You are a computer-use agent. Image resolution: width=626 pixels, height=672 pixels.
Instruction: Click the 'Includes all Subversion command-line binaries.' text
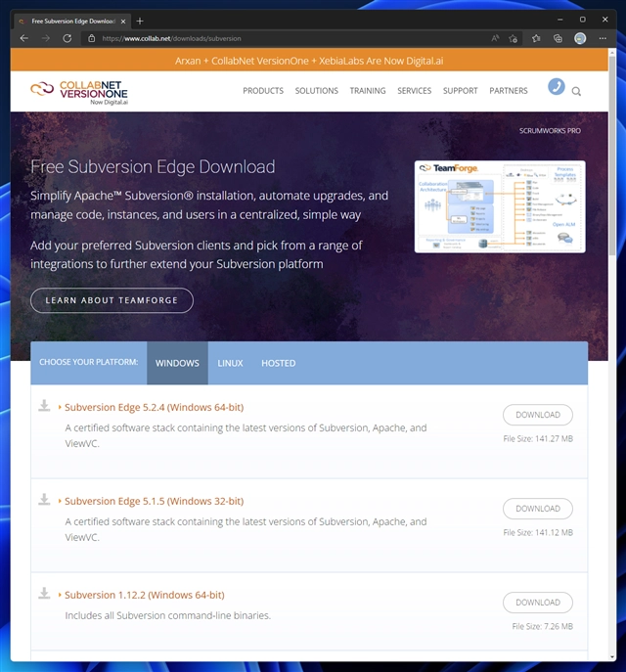pyautogui.click(x=168, y=616)
